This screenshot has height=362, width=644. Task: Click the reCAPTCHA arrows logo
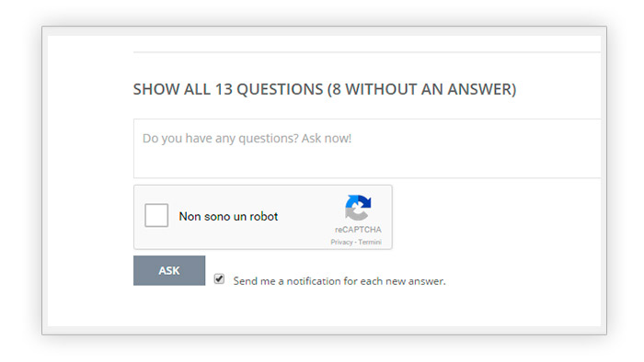(x=358, y=208)
